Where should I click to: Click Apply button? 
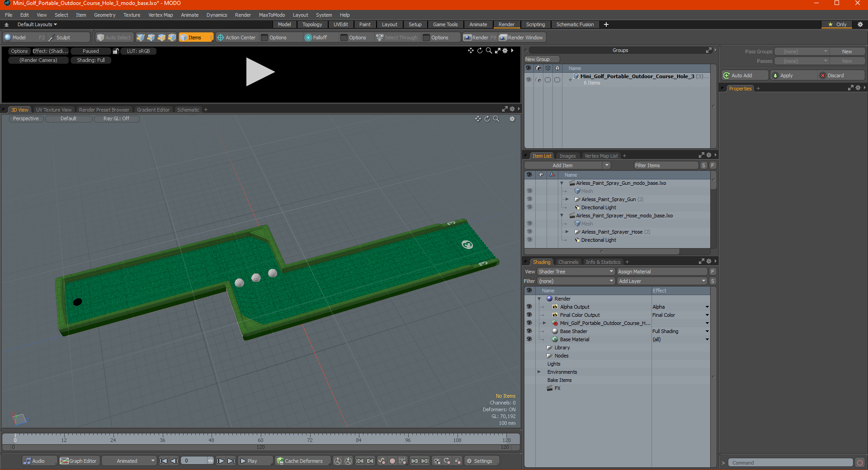coord(793,75)
